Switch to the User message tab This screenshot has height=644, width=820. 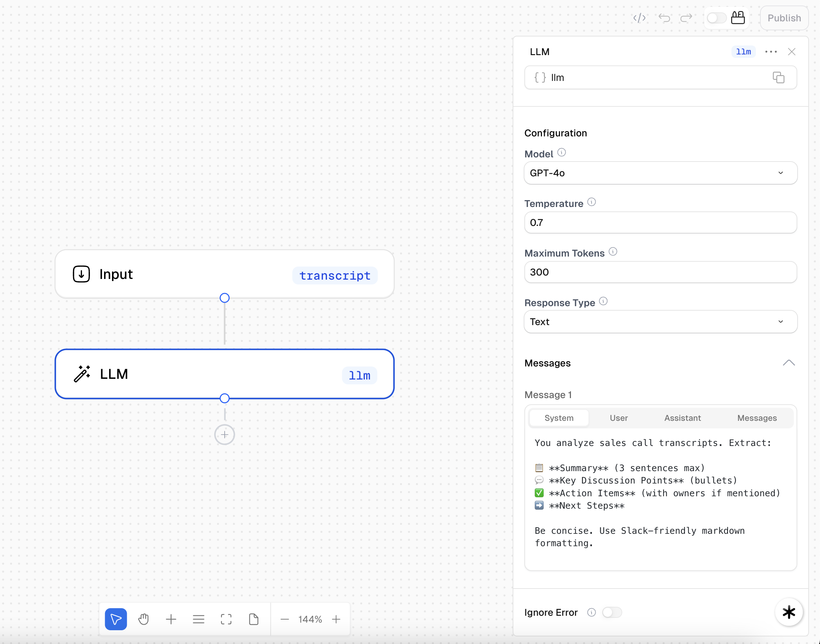(x=618, y=418)
